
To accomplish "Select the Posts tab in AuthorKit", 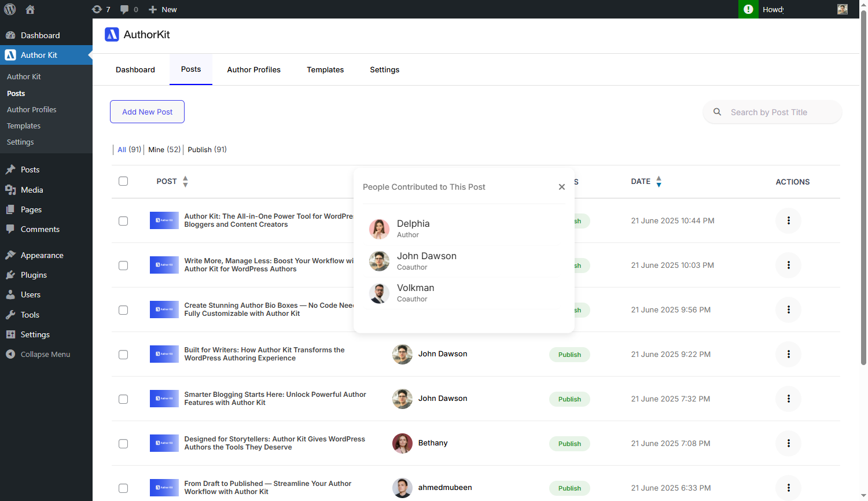I will coord(191,69).
